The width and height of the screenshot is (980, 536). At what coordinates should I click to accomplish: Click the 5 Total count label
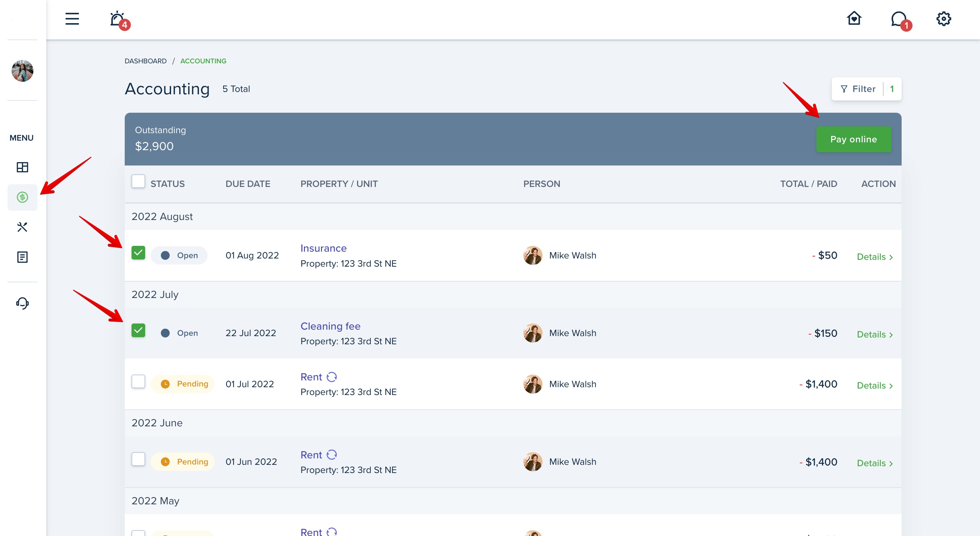point(236,89)
